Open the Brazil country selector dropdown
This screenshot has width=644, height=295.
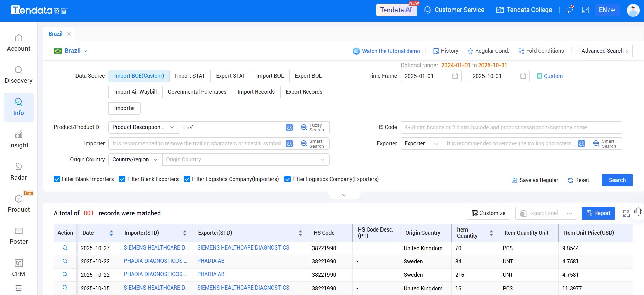click(x=71, y=51)
